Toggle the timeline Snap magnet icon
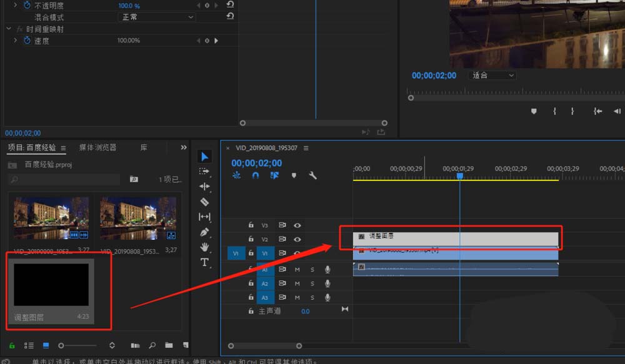The image size is (625, 364). pyautogui.click(x=256, y=176)
